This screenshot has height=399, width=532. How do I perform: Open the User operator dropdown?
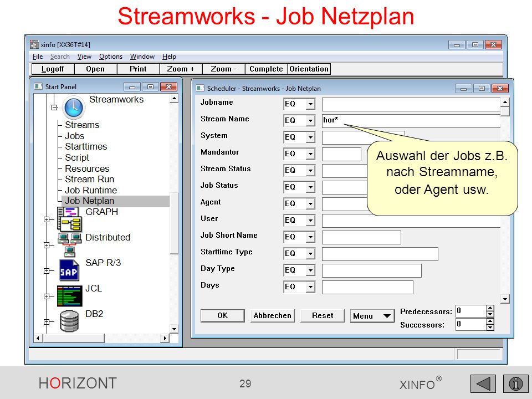coord(310,220)
